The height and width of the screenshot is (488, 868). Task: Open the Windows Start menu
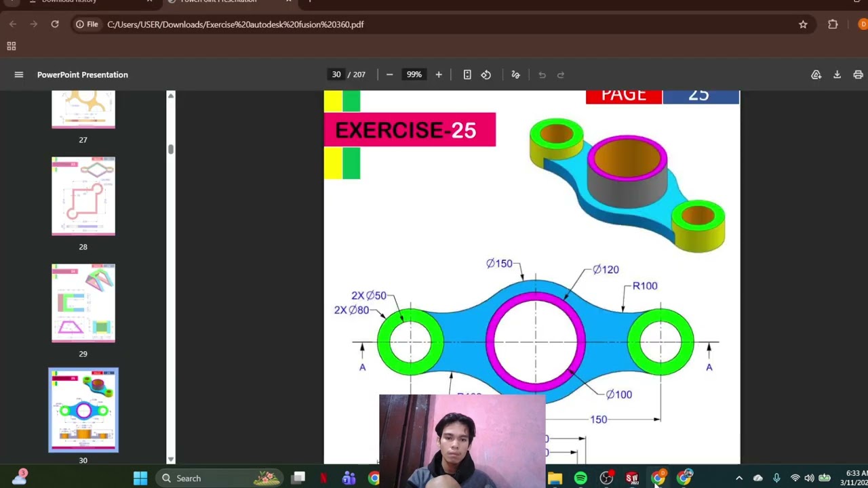pyautogui.click(x=140, y=479)
